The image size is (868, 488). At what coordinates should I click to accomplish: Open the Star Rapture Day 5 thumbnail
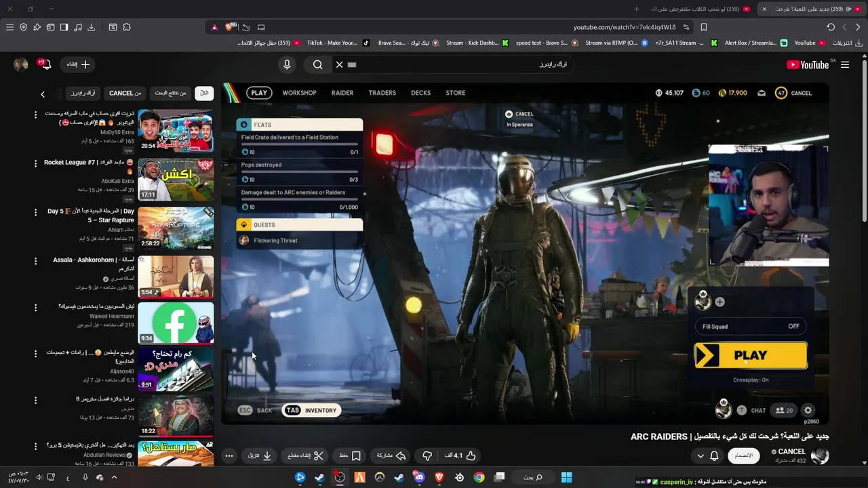(176, 228)
